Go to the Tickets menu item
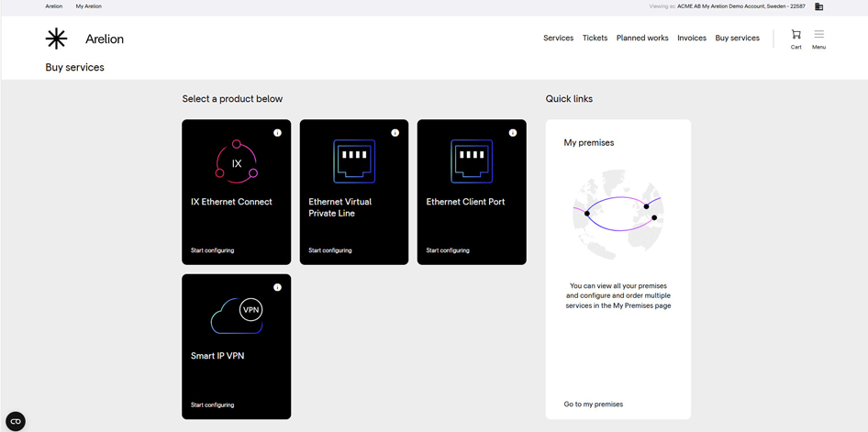This screenshot has height=432, width=868. click(x=595, y=39)
